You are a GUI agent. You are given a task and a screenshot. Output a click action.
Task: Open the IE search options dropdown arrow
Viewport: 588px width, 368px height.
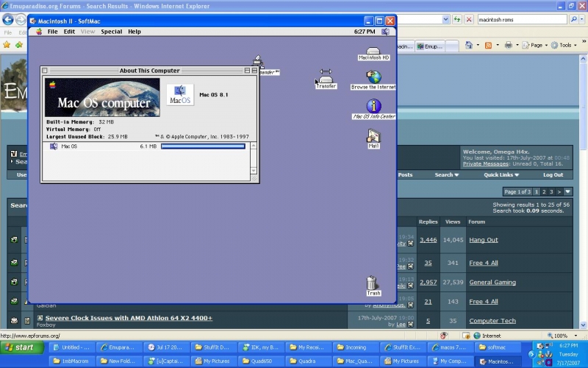coord(582,20)
